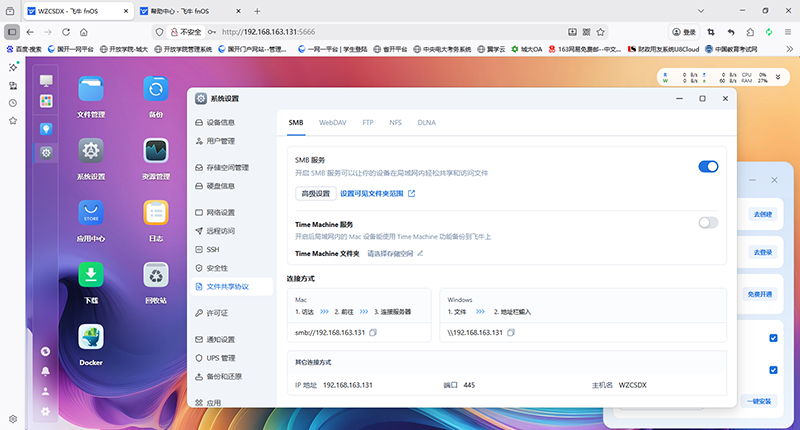Switch to the DLNA tab
The height and width of the screenshot is (430, 800).
tap(427, 123)
